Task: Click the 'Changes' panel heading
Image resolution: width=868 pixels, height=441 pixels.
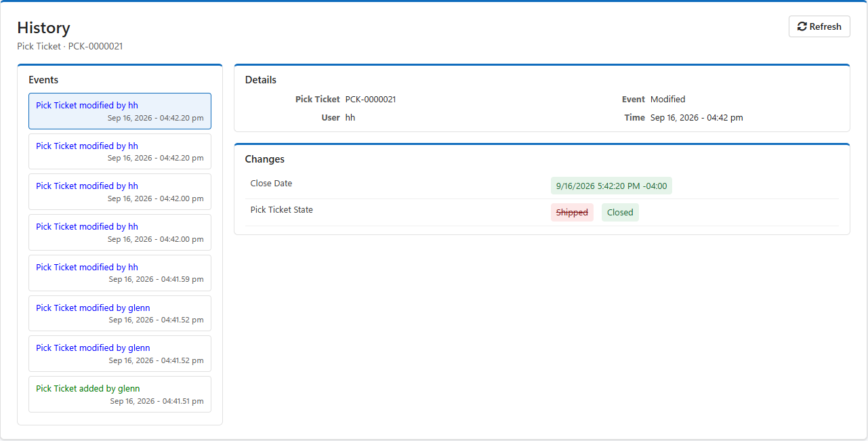Action: [x=265, y=159]
